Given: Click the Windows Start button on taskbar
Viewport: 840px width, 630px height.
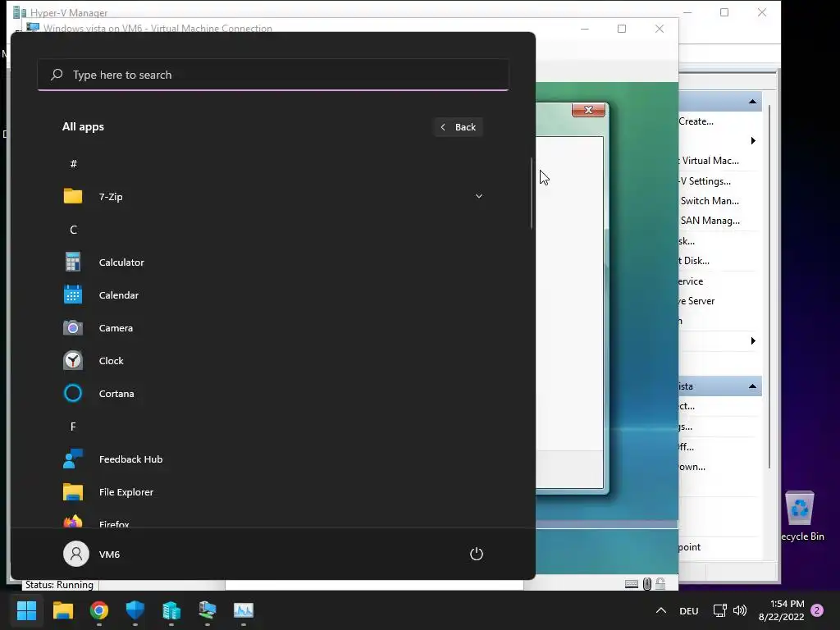Looking at the screenshot, I should [27, 610].
